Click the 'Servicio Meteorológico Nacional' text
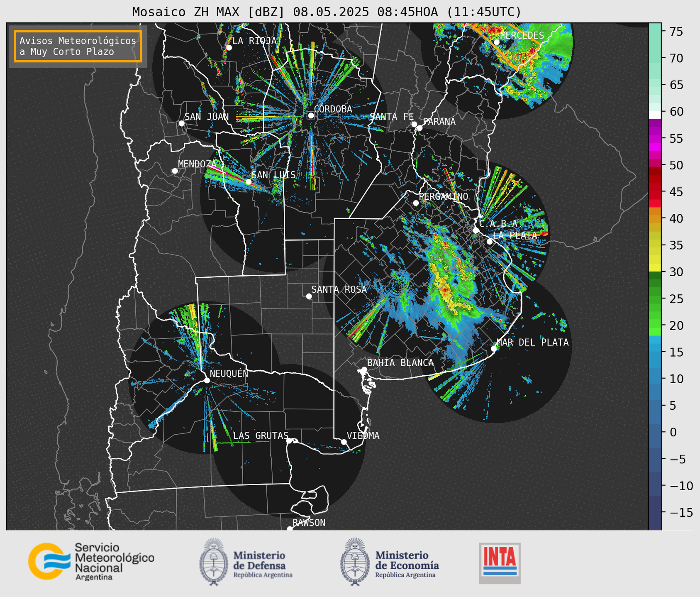The width and height of the screenshot is (700, 597). pyautogui.click(x=114, y=558)
